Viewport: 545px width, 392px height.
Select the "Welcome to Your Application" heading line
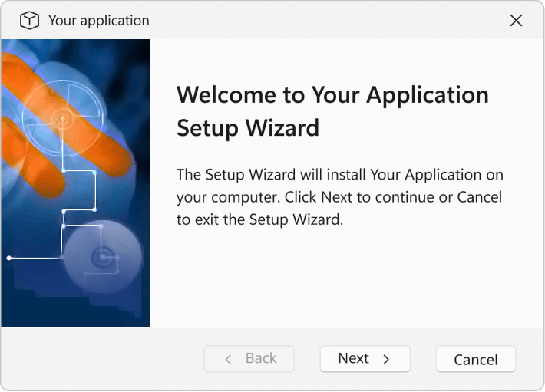(332, 95)
